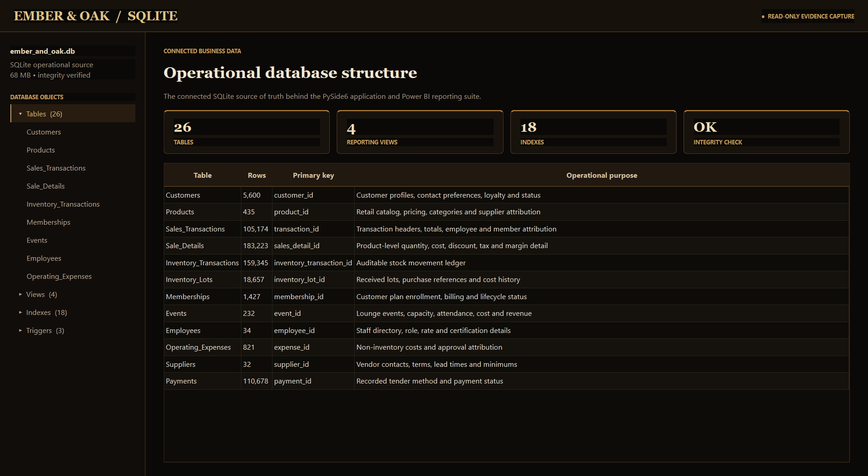Viewport: 868px width, 476px height.
Task: Select Employees in the sidebar tree
Action: coord(44,258)
